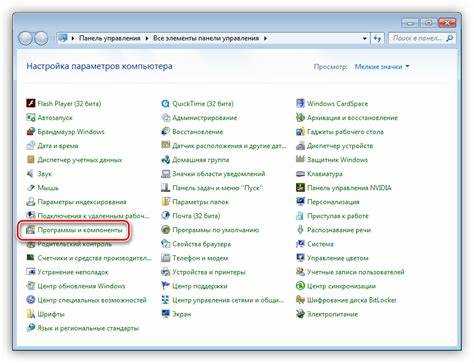Click Все элементы панели управления breadcrumb

206,38
